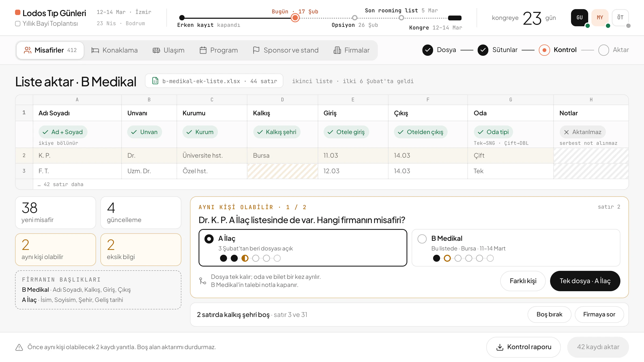The height and width of the screenshot is (362, 644).
Task: Toggle the Yıllık Bayi Toplantısı checkbox
Action: point(18,24)
